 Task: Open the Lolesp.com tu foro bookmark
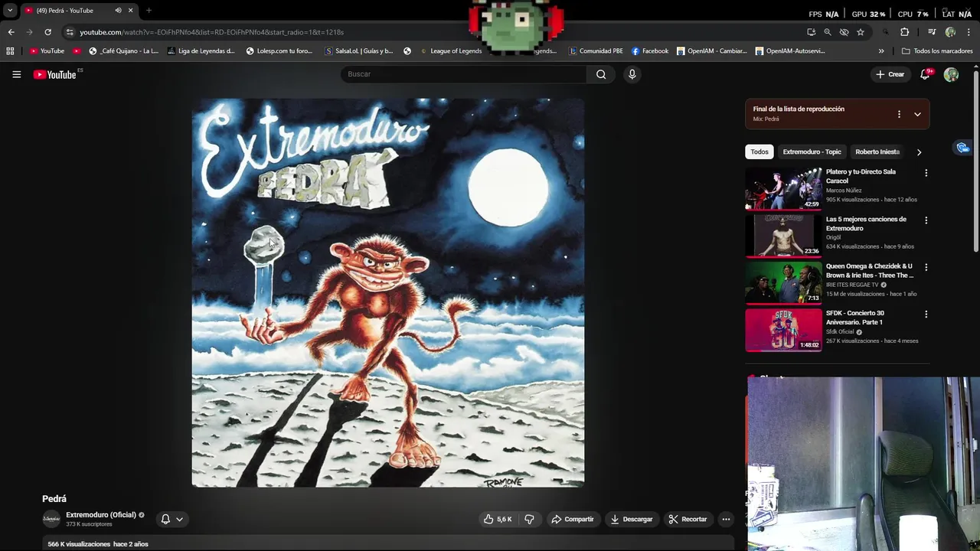[279, 51]
